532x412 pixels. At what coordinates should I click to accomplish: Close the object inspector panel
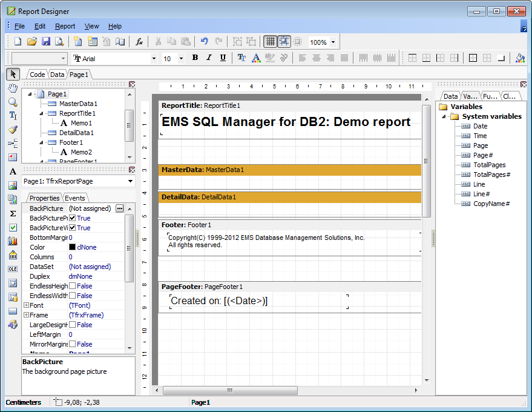[132, 169]
